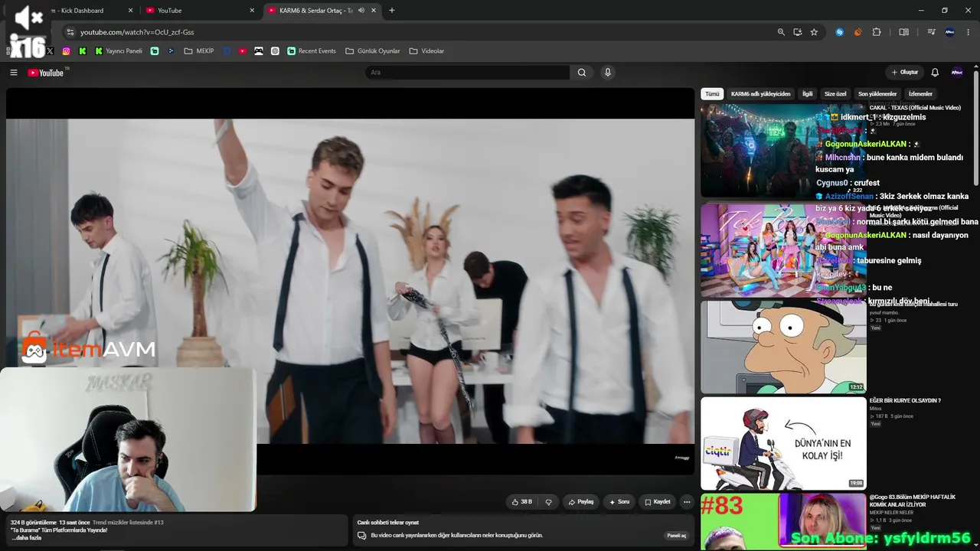Open the EĞER BİR KURYE OLSAYDIN video thumbnail
The image size is (980, 551).
[x=783, y=443]
